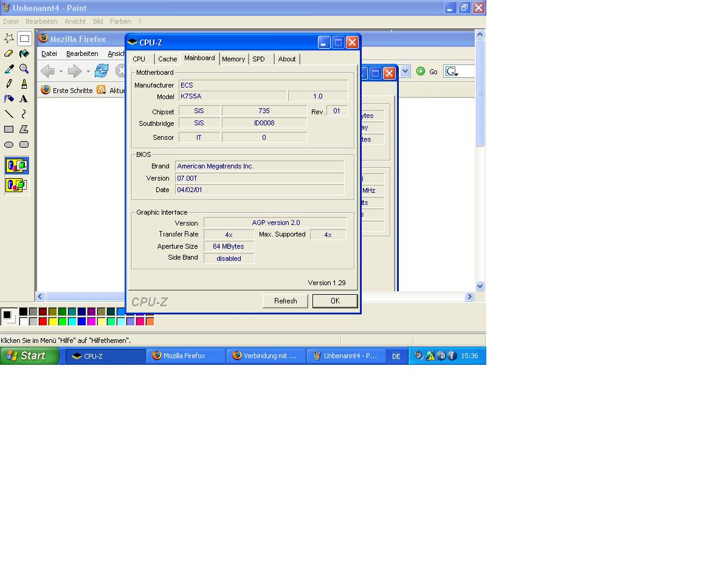Screen dimensions: 707x588
Task: Switch to the Memory tab in CPU-Z
Action: coord(233,59)
